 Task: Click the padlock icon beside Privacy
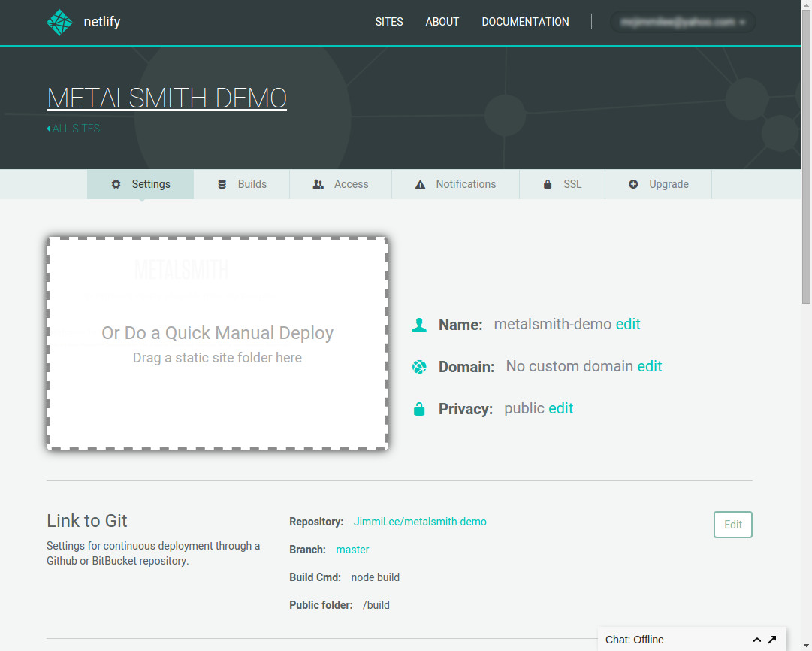tap(419, 409)
